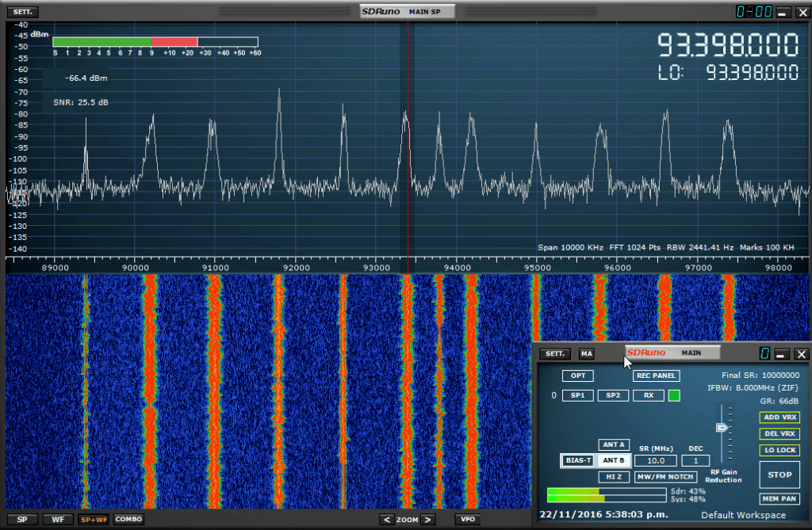Switch to the WF waterfall view

(x=57, y=520)
